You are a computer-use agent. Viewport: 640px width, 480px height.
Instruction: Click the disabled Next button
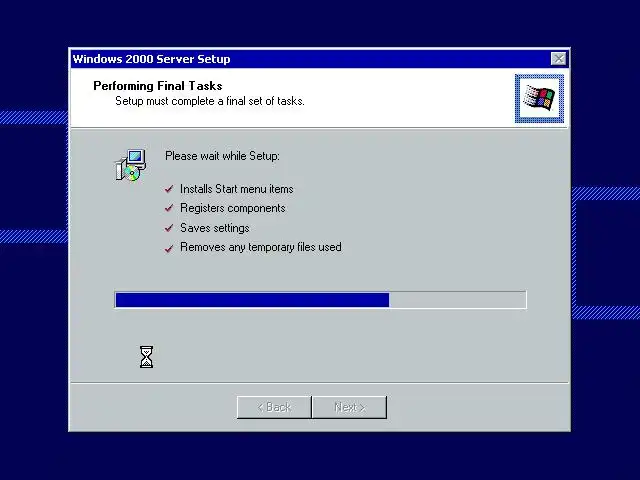[349, 407]
